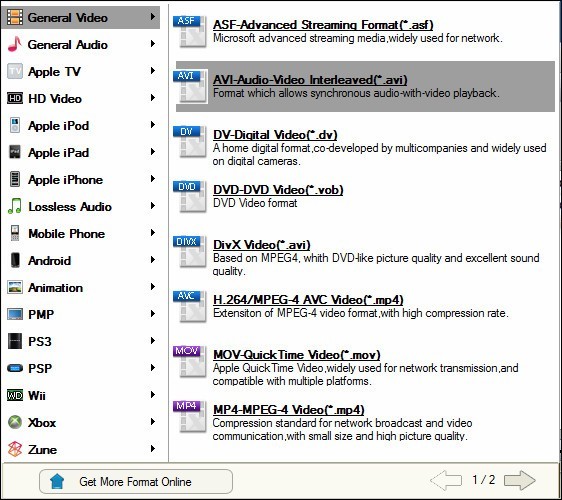Click the AVC format file icon
562x500 pixels.
[x=190, y=306]
